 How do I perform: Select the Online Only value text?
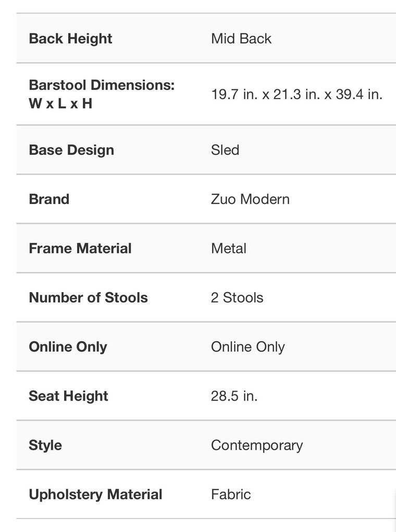(x=248, y=347)
